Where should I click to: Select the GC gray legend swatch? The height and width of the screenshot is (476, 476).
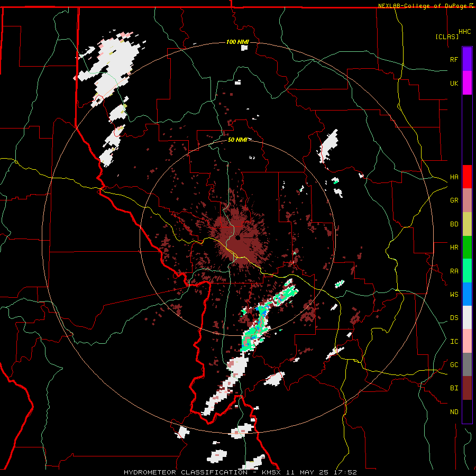tap(467, 364)
